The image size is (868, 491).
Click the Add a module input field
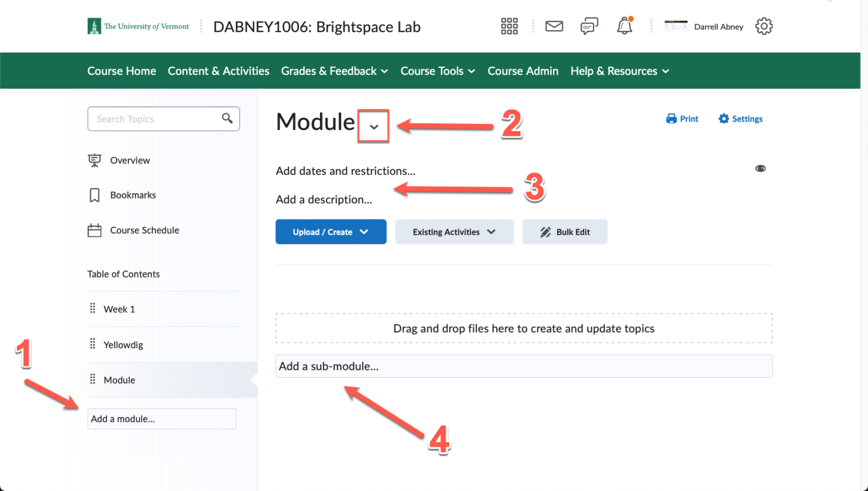click(162, 419)
